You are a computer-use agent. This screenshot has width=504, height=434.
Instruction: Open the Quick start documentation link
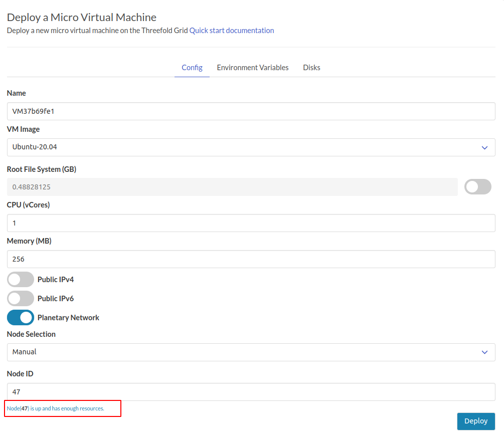231,30
